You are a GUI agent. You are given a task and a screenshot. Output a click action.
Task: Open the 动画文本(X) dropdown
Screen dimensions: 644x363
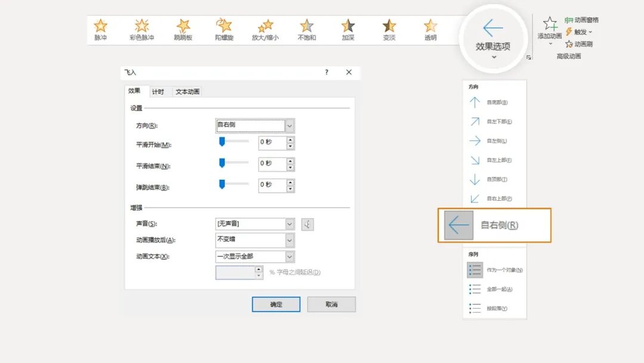click(x=255, y=257)
